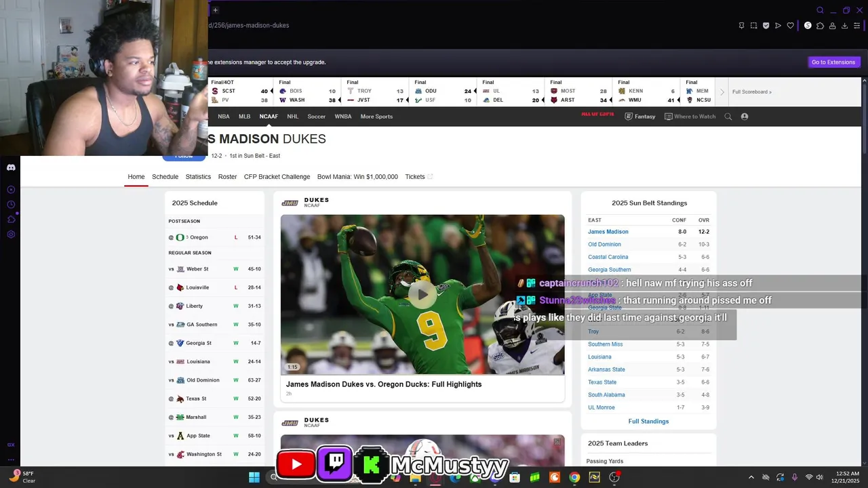
Task: Open the Tickets external link
Action: [418, 177]
